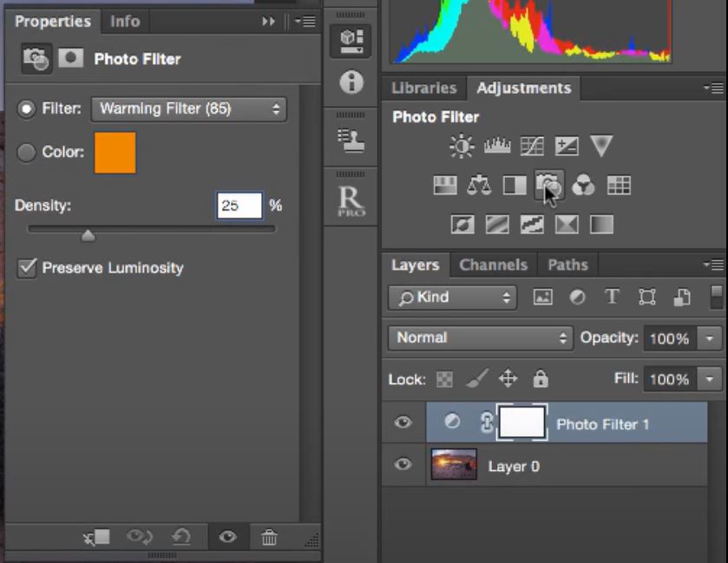Hide Layer 0 with its eye toggle

click(402, 465)
